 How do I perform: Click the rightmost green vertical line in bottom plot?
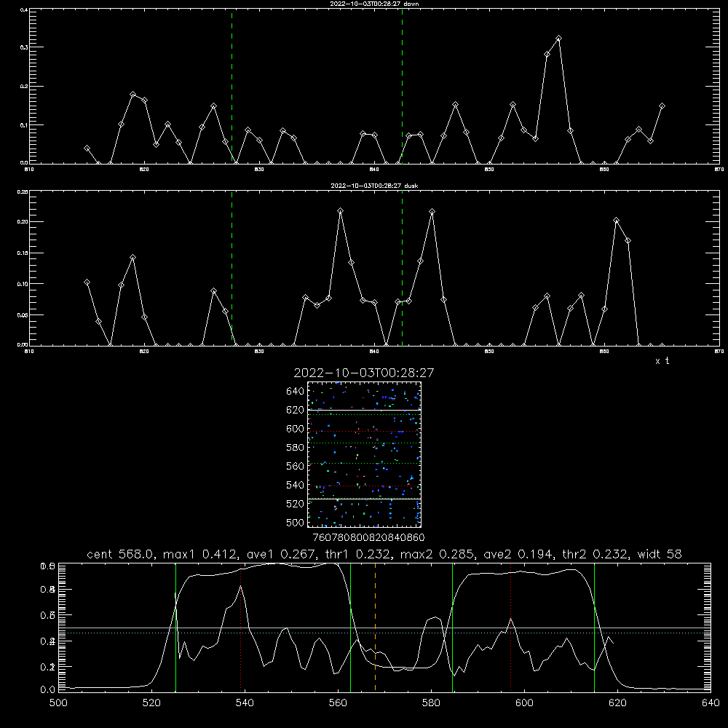point(594,627)
